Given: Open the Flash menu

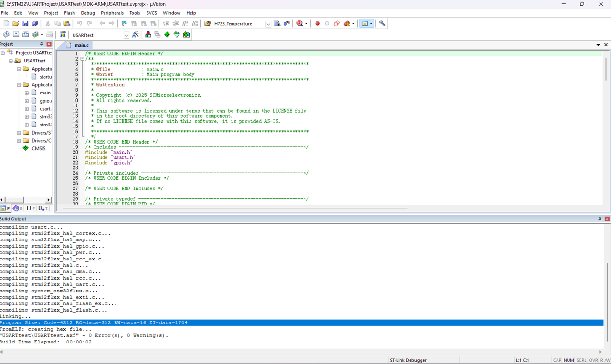Looking at the screenshot, I should [x=69, y=13].
